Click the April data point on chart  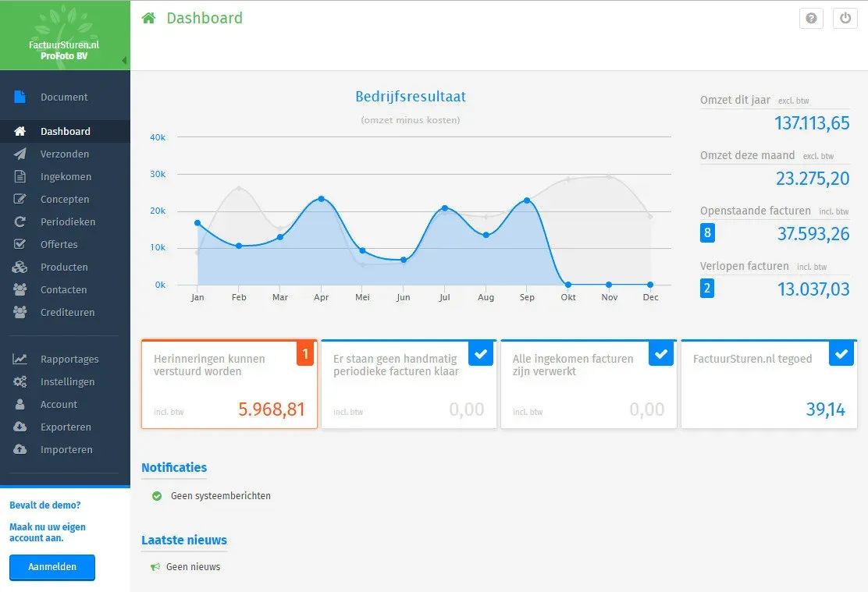(321, 199)
